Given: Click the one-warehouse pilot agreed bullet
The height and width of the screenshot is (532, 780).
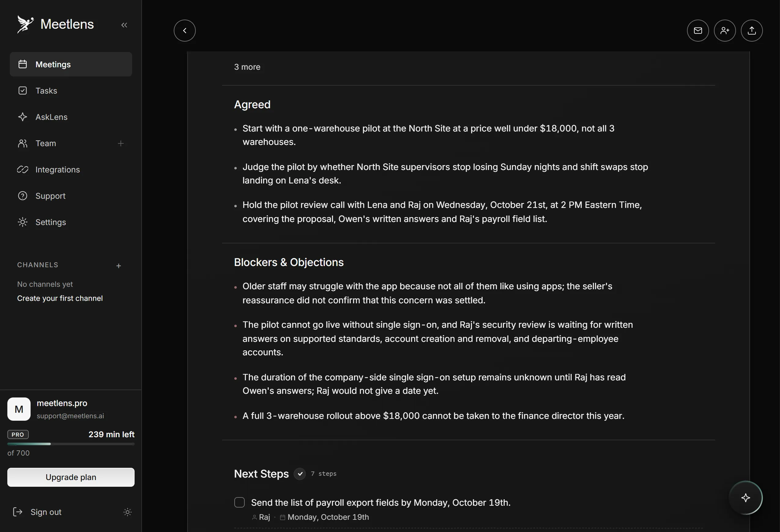Looking at the screenshot, I should click(428, 135).
